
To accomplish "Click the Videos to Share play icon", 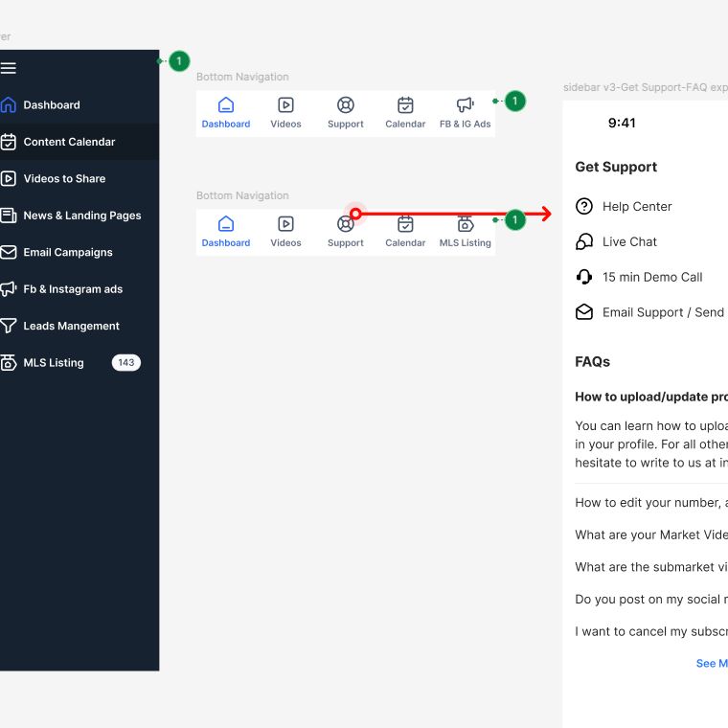I will [x=9, y=178].
